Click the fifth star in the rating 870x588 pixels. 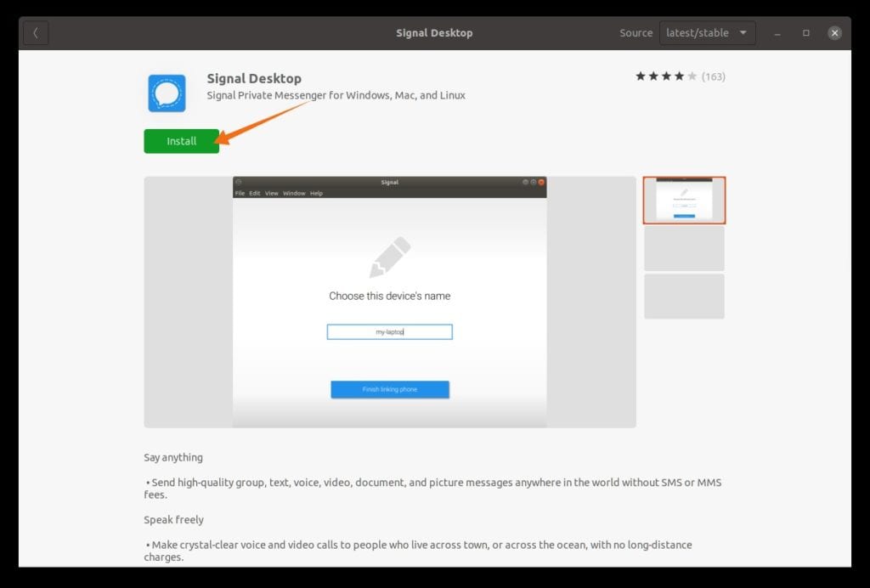(692, 75)
